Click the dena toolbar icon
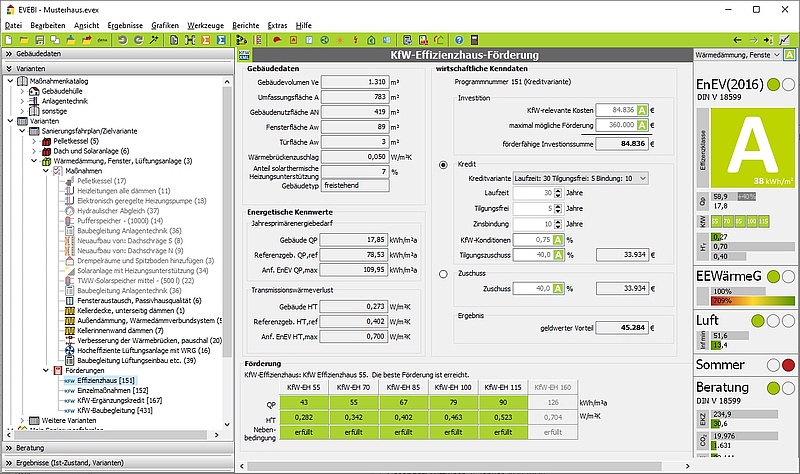This screenshot has width=800, height=474. pyautogui.click(x=102, y=40)
